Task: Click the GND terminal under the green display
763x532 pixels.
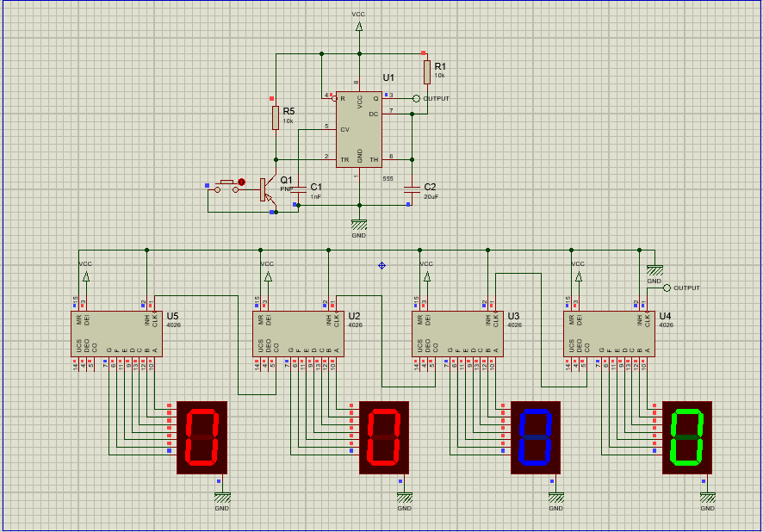Action: (708, 498)
